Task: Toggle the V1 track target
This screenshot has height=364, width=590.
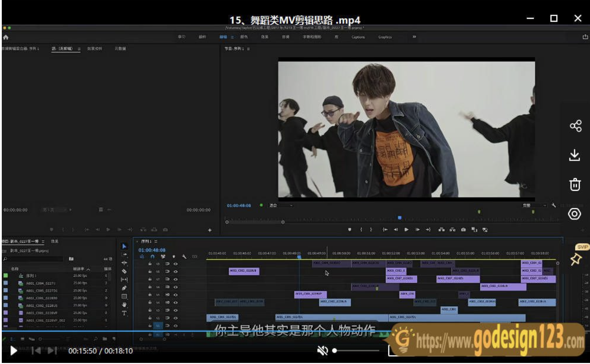Action: [158, 326]
